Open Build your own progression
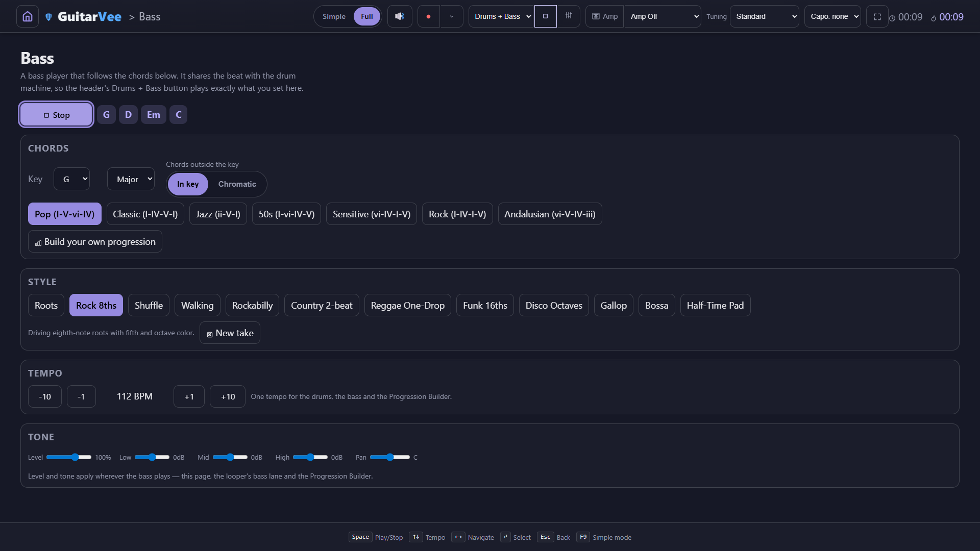This screenshot has height=551, width=980. pos(95,242)
